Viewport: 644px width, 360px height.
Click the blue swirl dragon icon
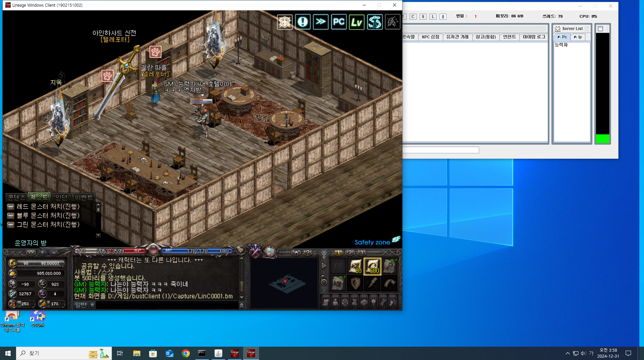click(x=375, y=22)
